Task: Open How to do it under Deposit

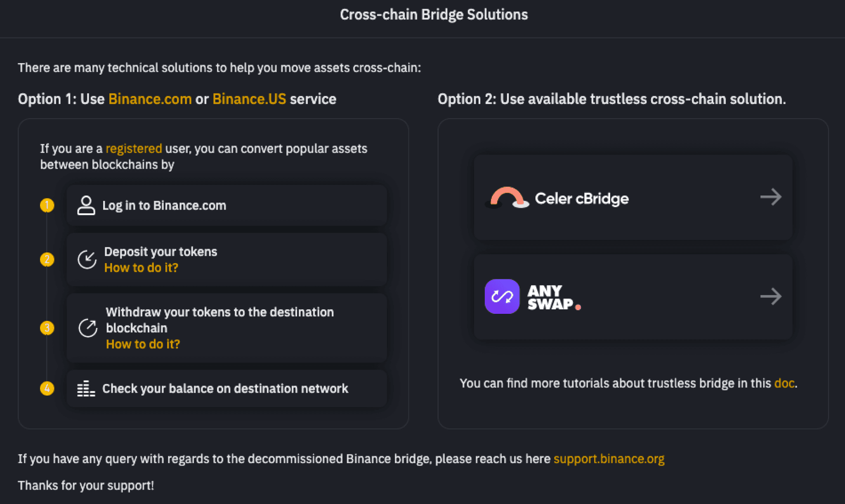Action: point(141,268)
